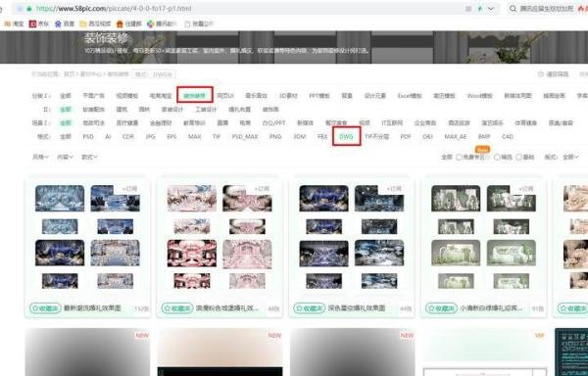Choose MAX_AE format filter

click(456, 137)
